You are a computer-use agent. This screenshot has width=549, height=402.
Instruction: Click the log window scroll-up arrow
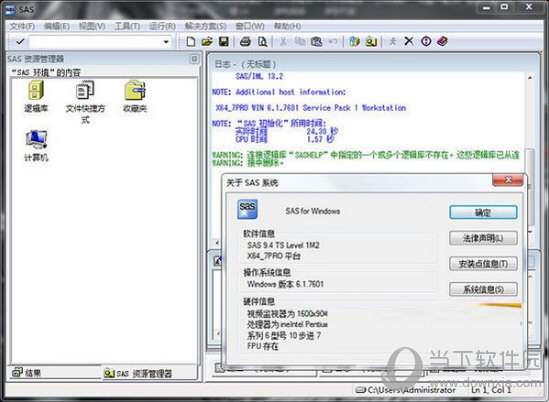point(530,77)
